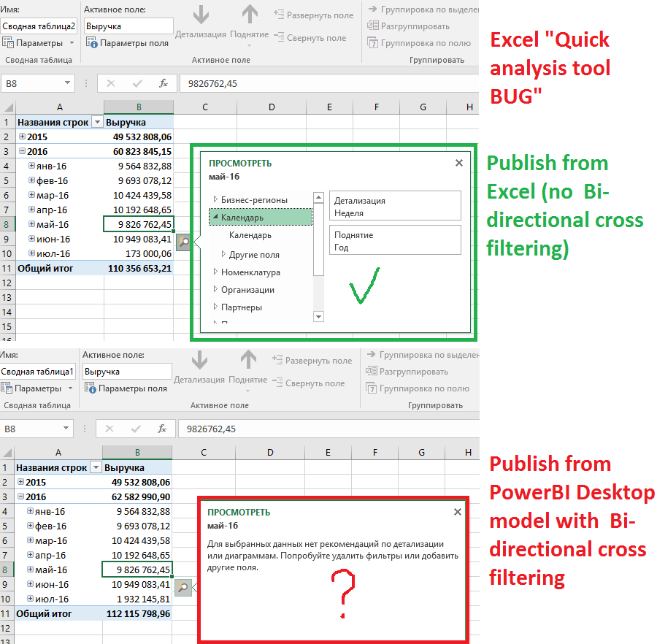This screenshot has height=644, width=657.
Task: Expand янв-16 in top pivot table
Action: tap(32, 166)
